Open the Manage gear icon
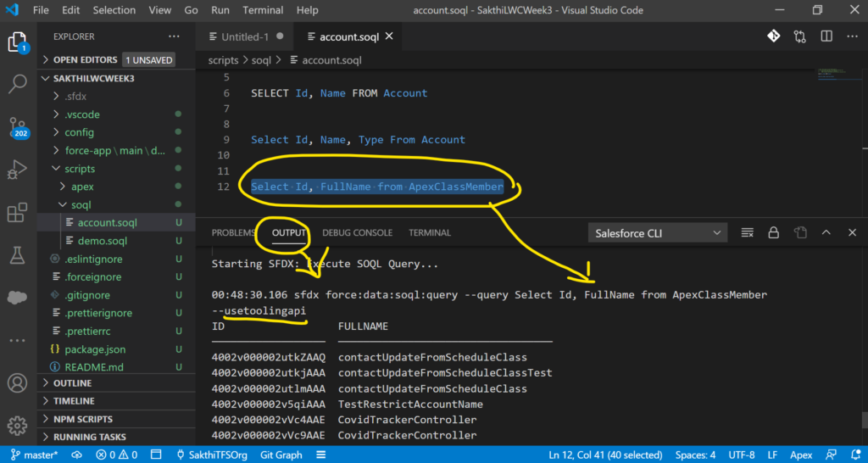Image resolution: width=868 pixels, height=463 pixels. tap(18, 425)
